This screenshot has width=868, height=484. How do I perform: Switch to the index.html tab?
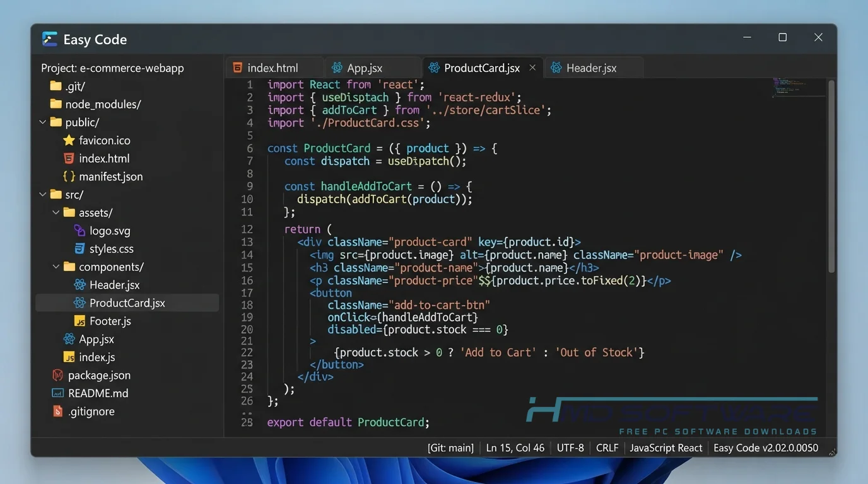[x=274, y=68]
